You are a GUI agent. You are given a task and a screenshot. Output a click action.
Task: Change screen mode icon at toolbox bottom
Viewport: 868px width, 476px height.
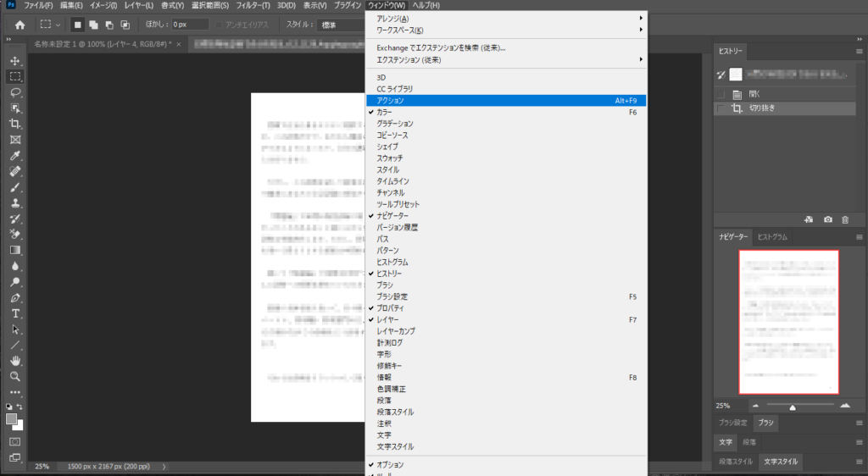tap(15, 457)
